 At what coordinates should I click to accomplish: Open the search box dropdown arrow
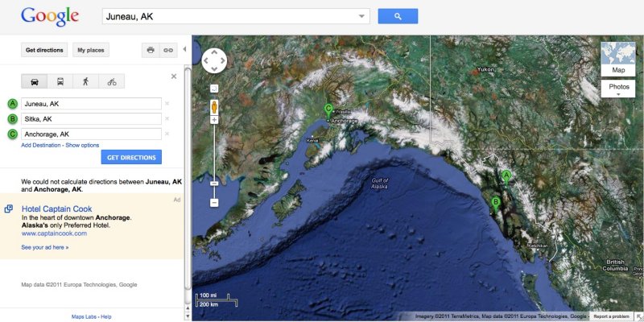[361, 16]
